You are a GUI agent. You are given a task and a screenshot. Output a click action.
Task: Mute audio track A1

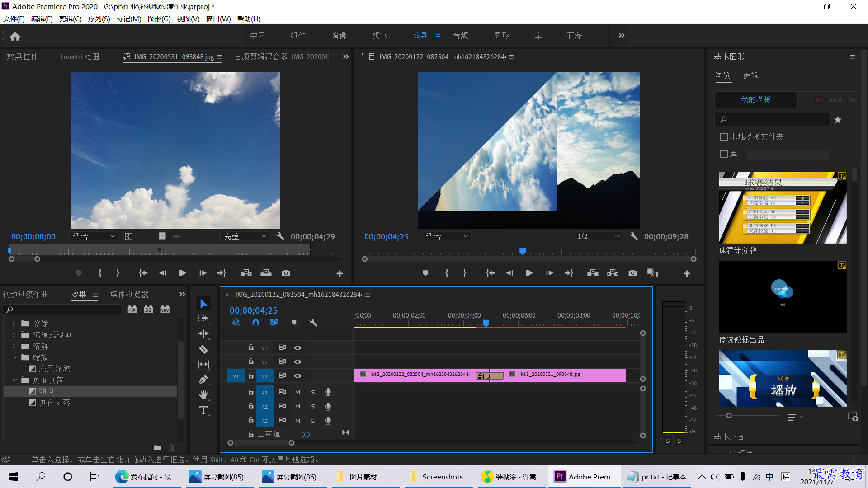[x=297, y=392]
